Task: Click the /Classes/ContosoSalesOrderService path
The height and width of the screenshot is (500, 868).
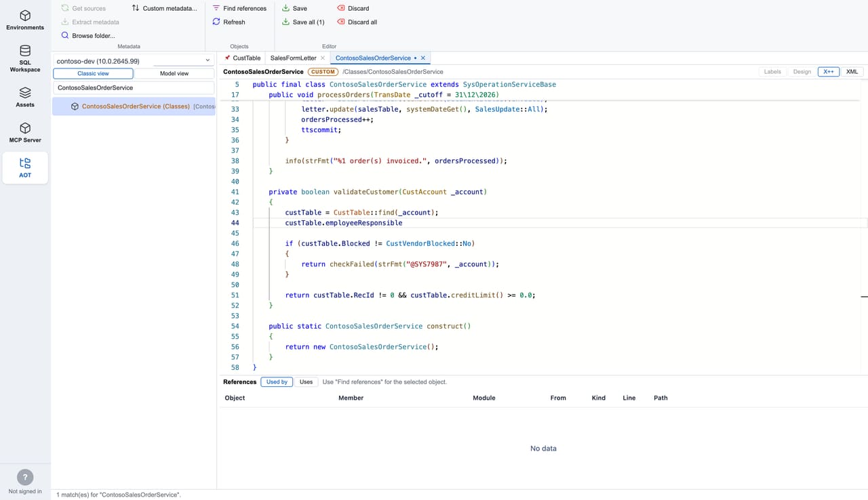Action: tap(393, 71)
